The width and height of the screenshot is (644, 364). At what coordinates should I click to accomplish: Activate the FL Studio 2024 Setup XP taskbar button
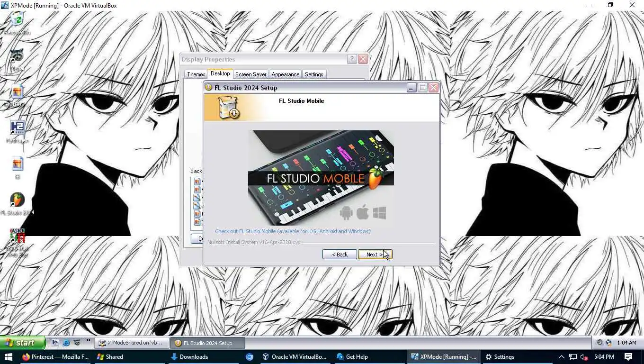click(x=208, y=343)
